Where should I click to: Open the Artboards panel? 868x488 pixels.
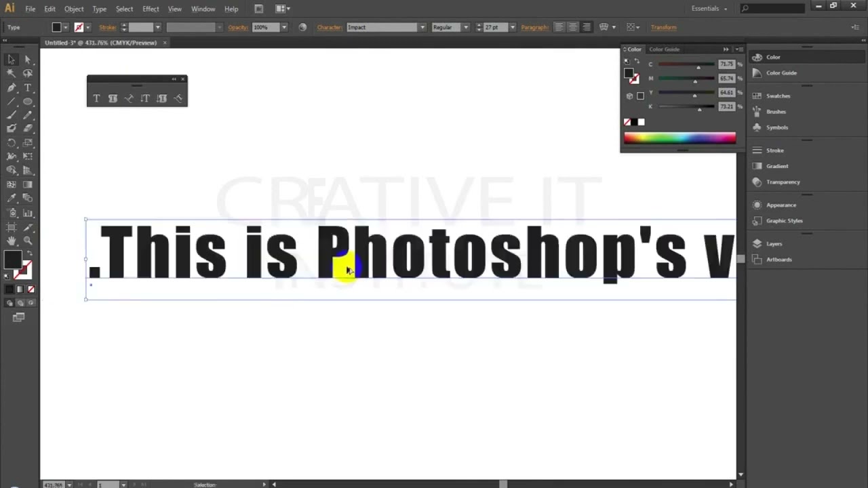(x=778, y=259)
